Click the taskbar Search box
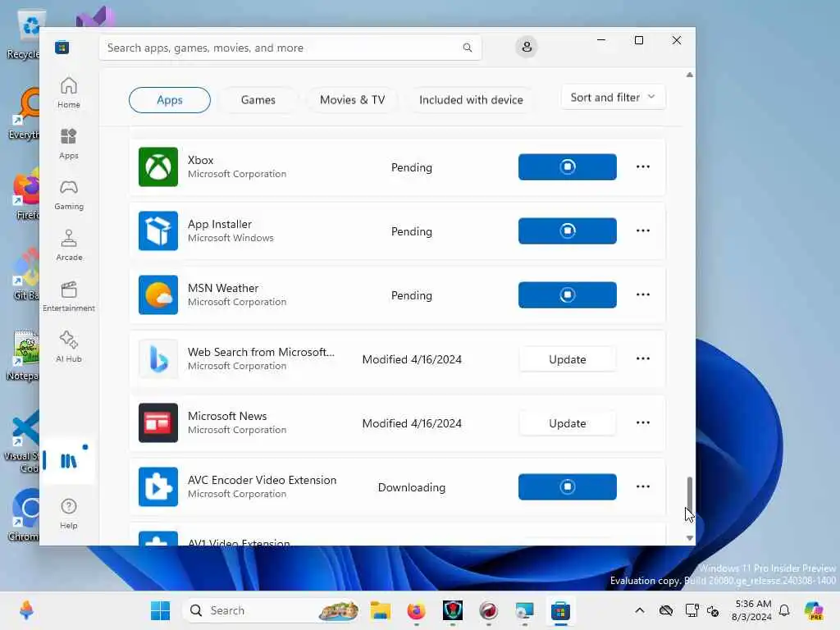 coord(272,610)
